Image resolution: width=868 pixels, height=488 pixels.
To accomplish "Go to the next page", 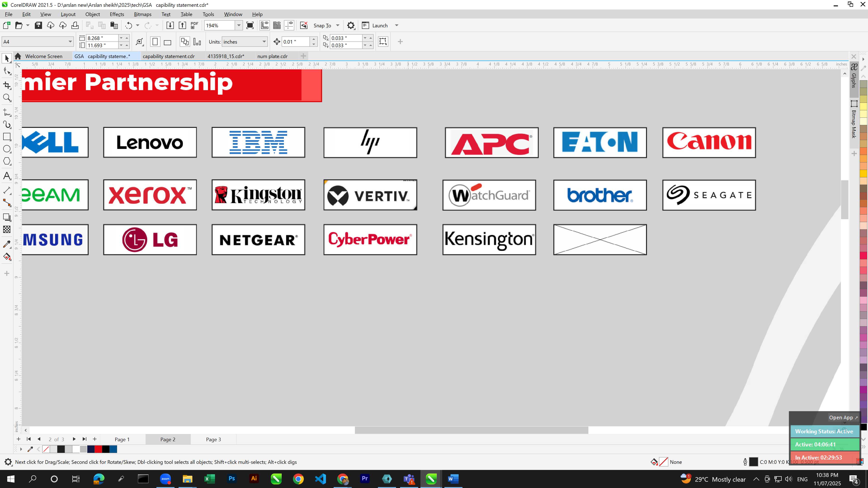I will [74, 439].
